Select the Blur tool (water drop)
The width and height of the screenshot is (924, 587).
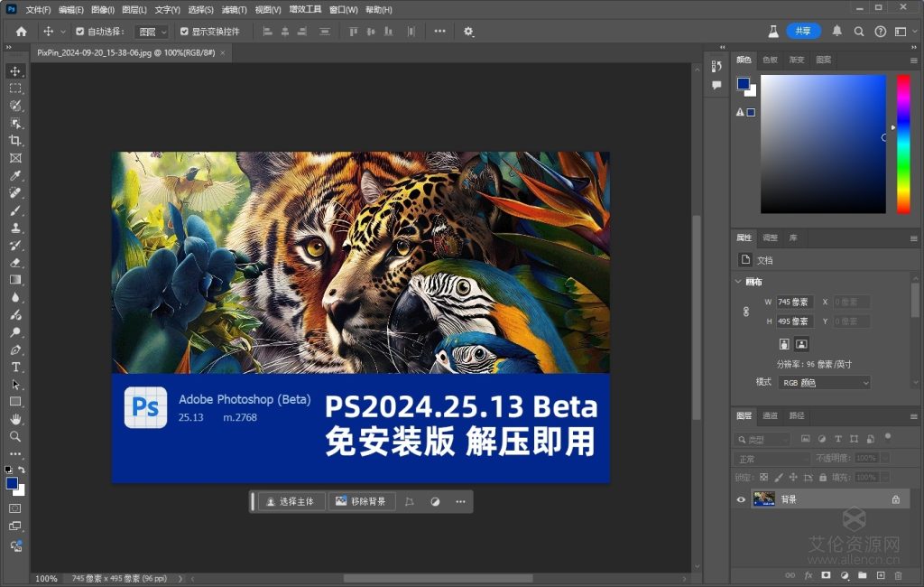pos(15,297)
